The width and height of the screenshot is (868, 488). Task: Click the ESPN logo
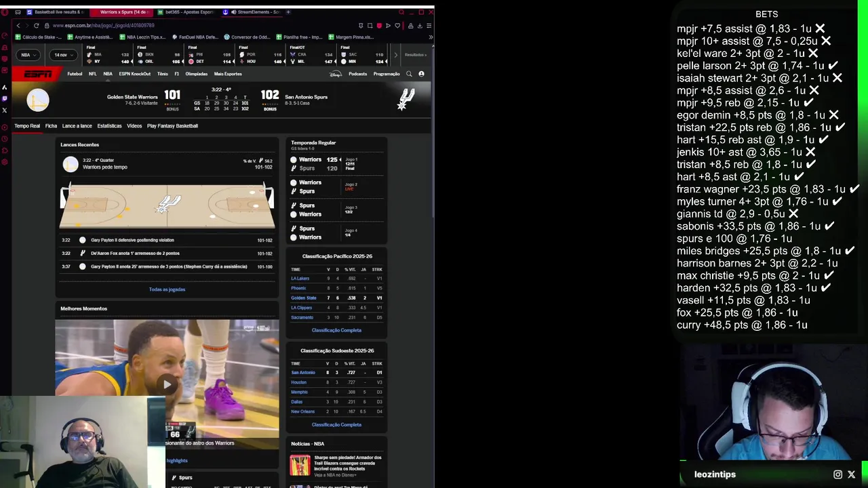pos(38,74)
